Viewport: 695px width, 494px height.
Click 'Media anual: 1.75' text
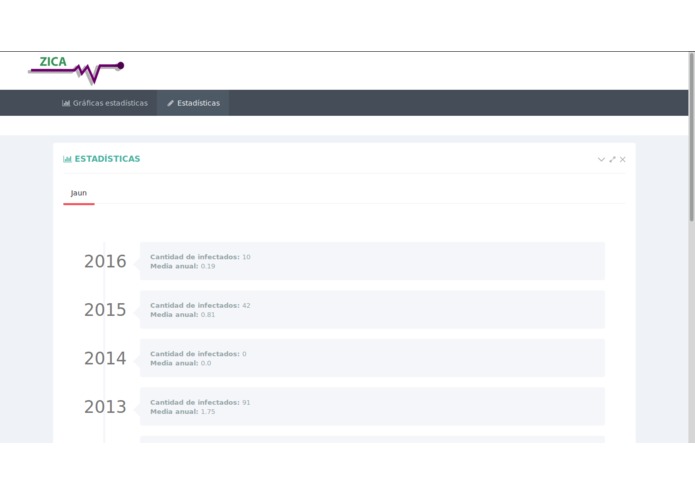[x=183, y=412]
